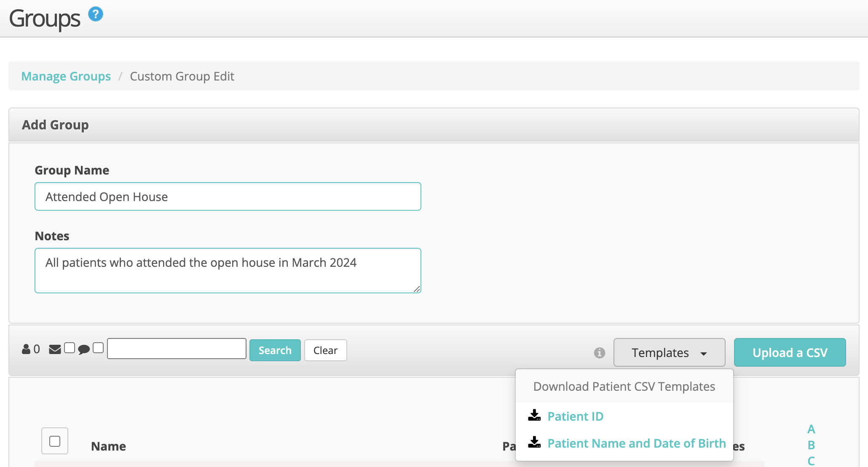The height and width of the screenshot is (467, 868).
Task: Click the Add Group panel heading
Action: [55, 125]
